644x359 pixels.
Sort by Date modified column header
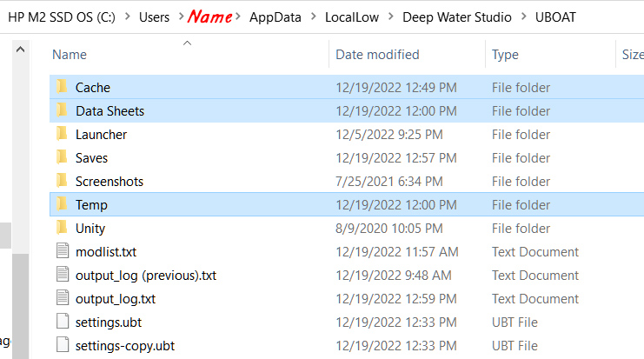[x=377, y=55]
